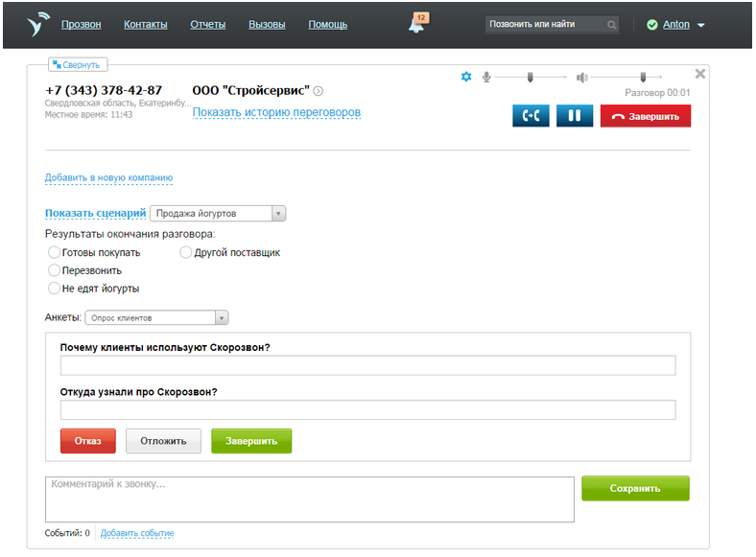
Task: Collapse the call card via Свернуть
Action: pyautogui.click(x=77, y=64)
